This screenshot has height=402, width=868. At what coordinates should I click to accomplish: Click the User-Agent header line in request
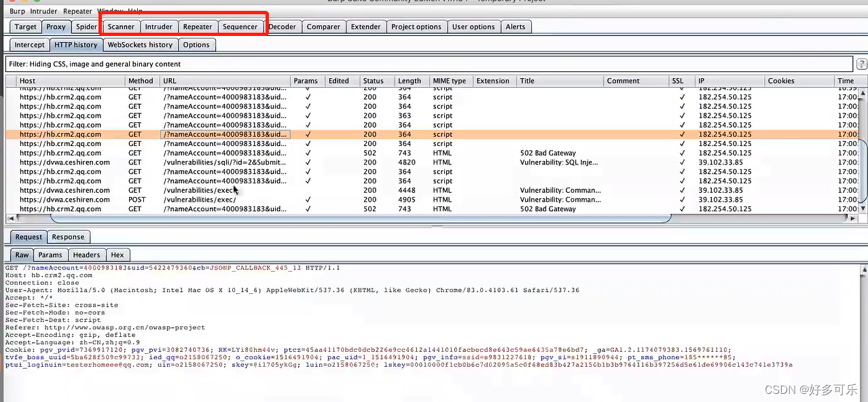(292, 290)
